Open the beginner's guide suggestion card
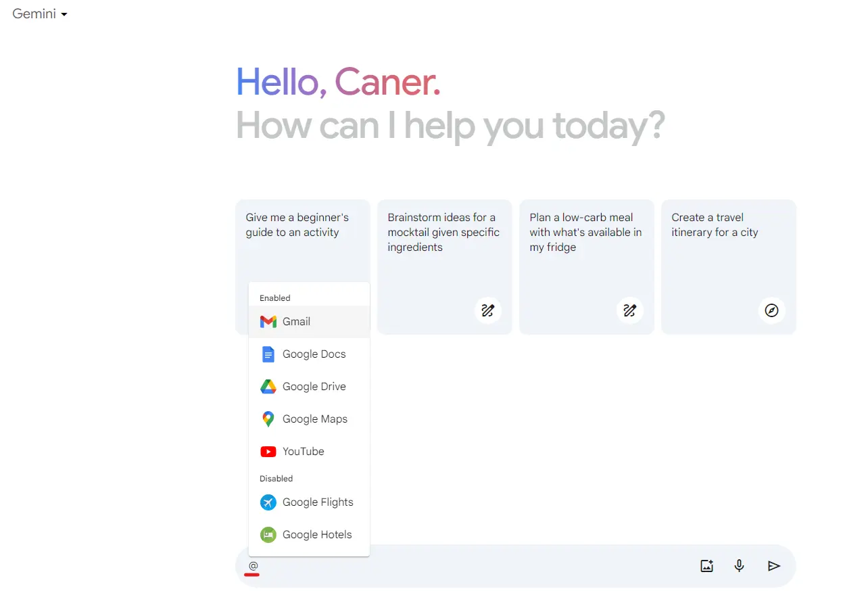The width and height of the screenshot is (868, 591). tap(303, 240)
